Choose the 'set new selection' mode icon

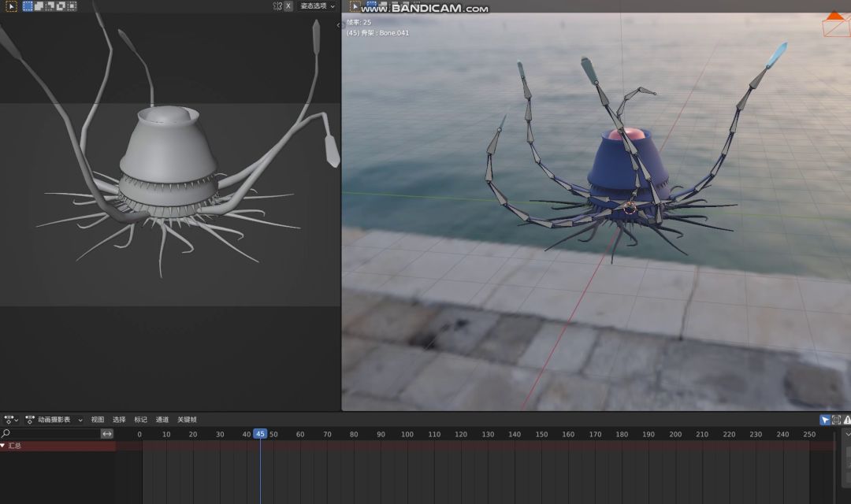tap(28, 6)
